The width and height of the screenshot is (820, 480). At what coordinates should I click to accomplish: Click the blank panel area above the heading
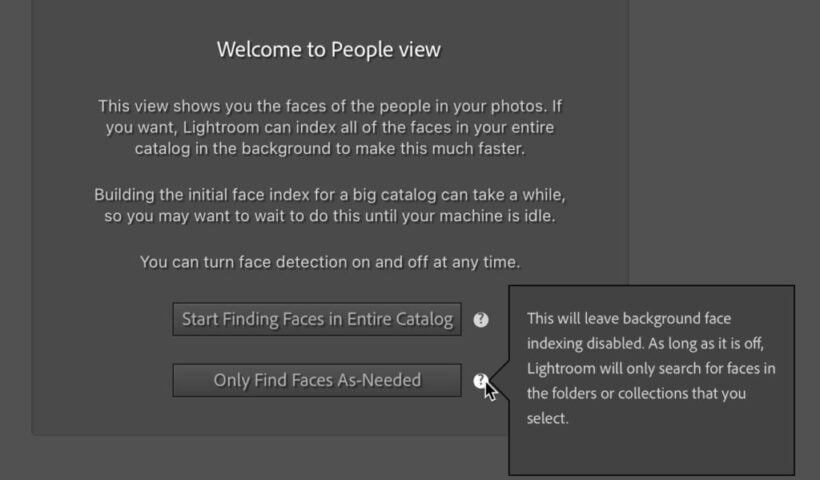click(x=328, y=14)
